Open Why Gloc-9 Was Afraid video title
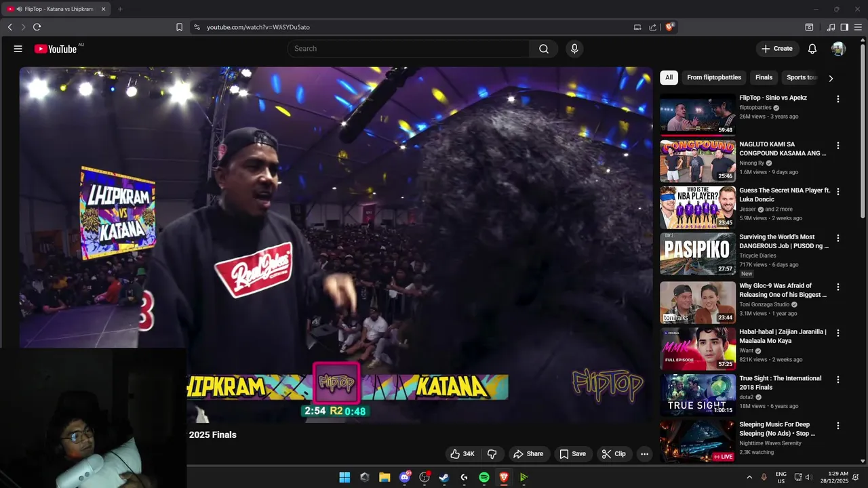Image resolution: width=868 pixels, height=488 pixels. click(x=783, y=290)
